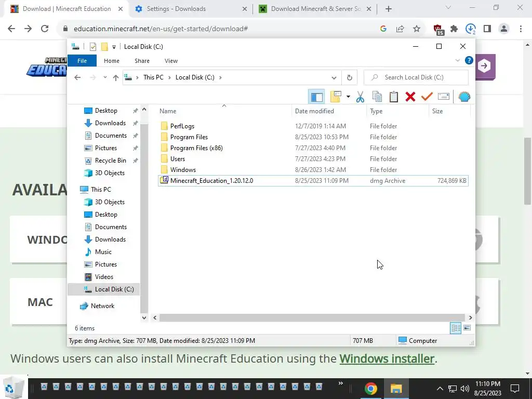Open Videos in the navigation pane
Viewport: 532px width, 399px height.
coord(104,277)
